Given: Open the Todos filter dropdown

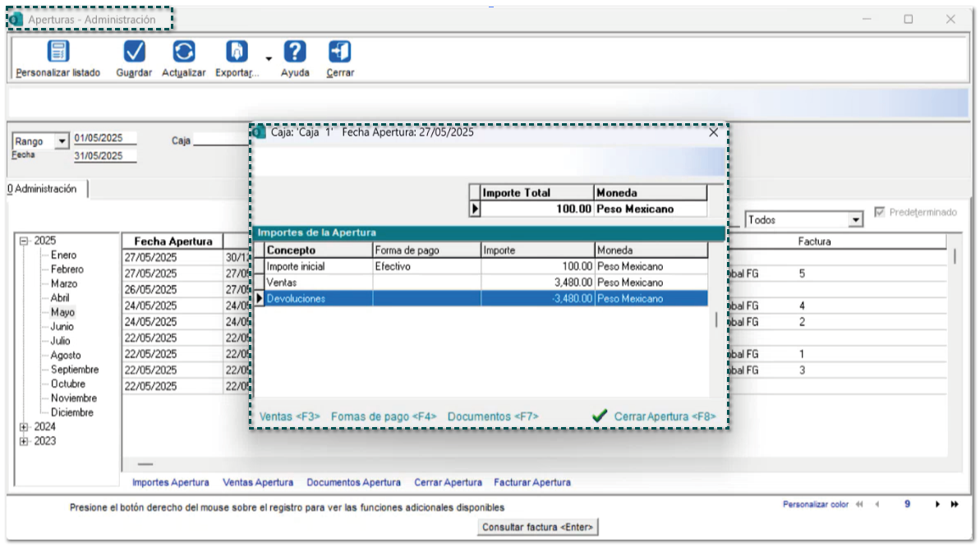Looking at the screenshot, I should (x=856, y=220).
